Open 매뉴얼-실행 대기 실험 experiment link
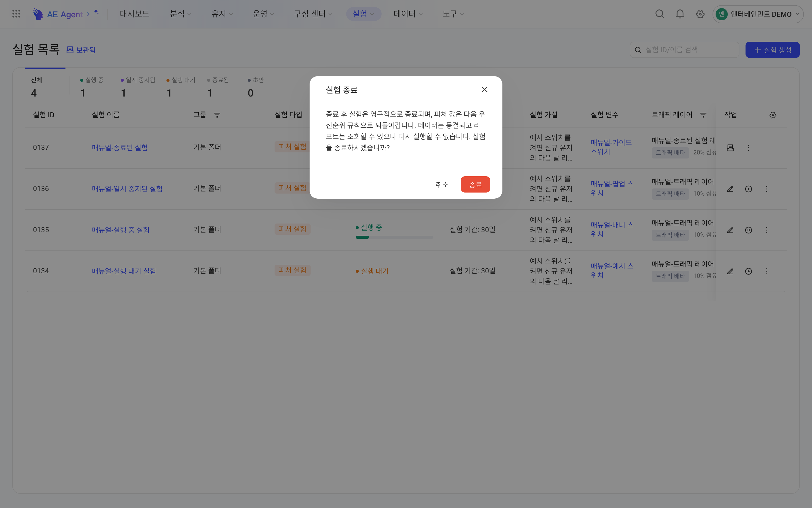Screen dimensions: 812x508 click(x=124, y=271)
